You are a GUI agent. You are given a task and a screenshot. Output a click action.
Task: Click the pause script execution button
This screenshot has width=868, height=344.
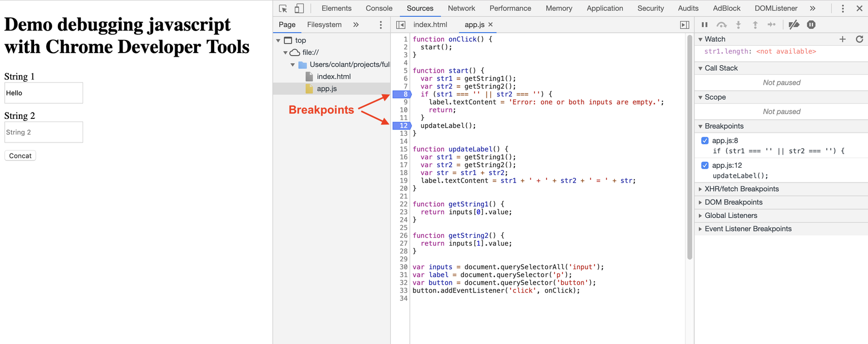(704, 25)
